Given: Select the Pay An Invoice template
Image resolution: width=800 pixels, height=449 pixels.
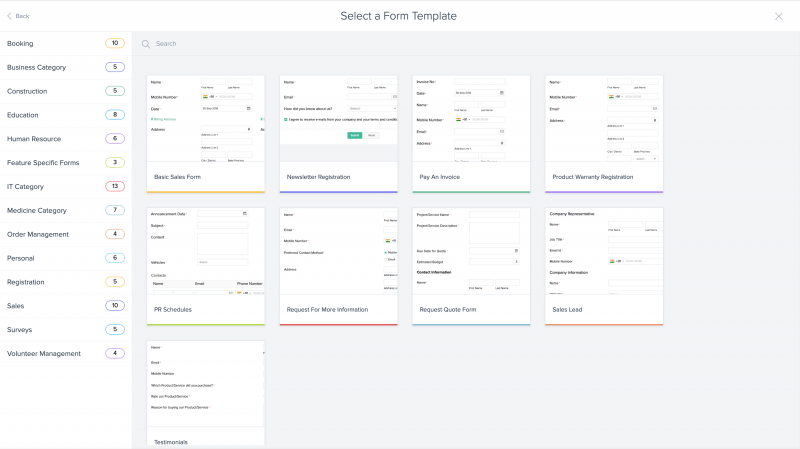Looking at the screenshot, I should point(471,133).
